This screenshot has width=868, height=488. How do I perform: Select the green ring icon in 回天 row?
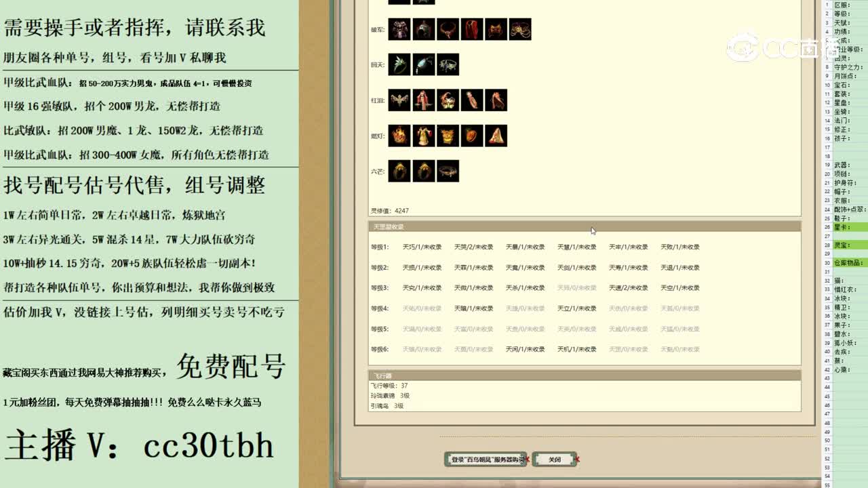[399, 64]
